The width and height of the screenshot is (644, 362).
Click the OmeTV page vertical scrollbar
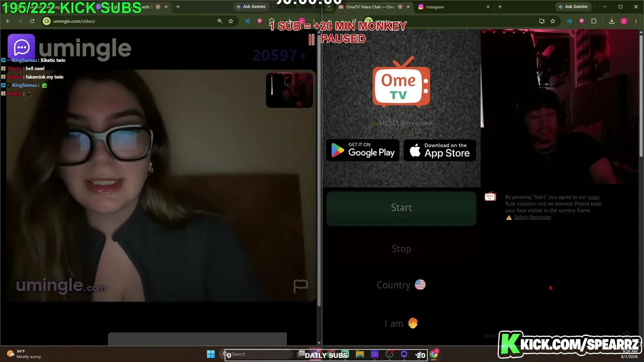coord(641,96)
